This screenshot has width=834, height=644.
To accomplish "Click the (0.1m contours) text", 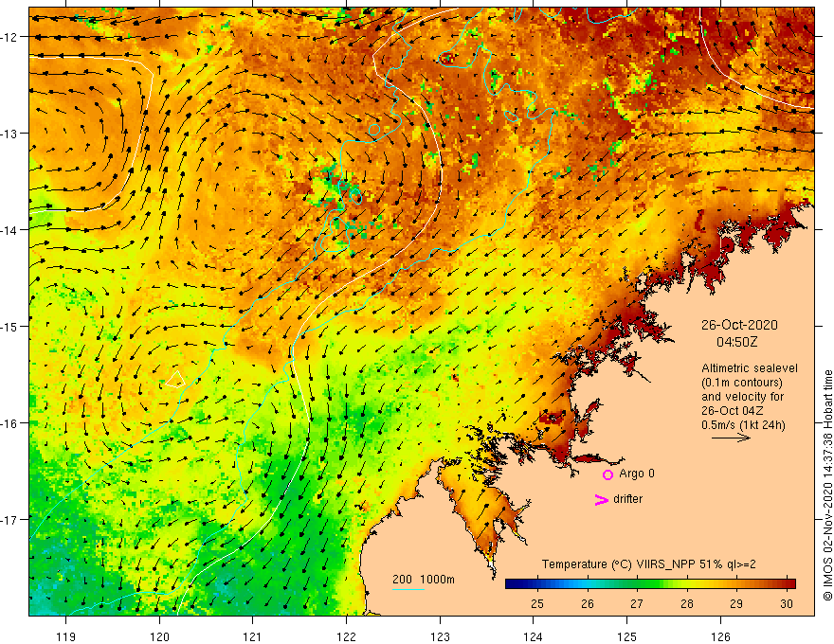I will (742, 383).
